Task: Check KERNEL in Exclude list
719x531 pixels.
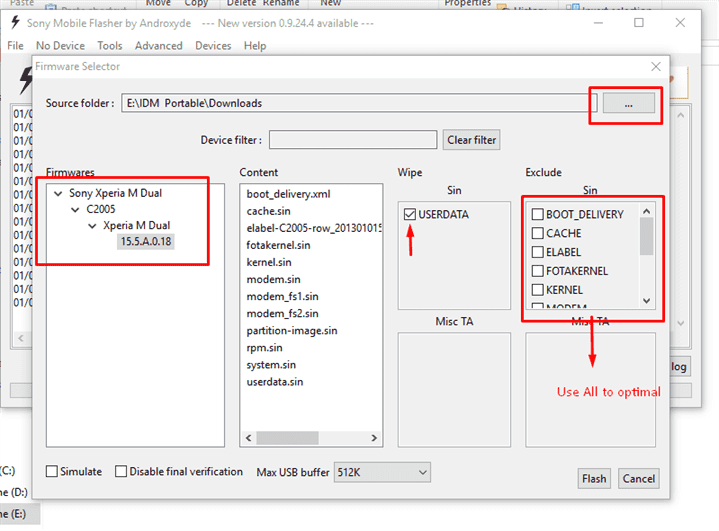Action: (x=537, y=290)
